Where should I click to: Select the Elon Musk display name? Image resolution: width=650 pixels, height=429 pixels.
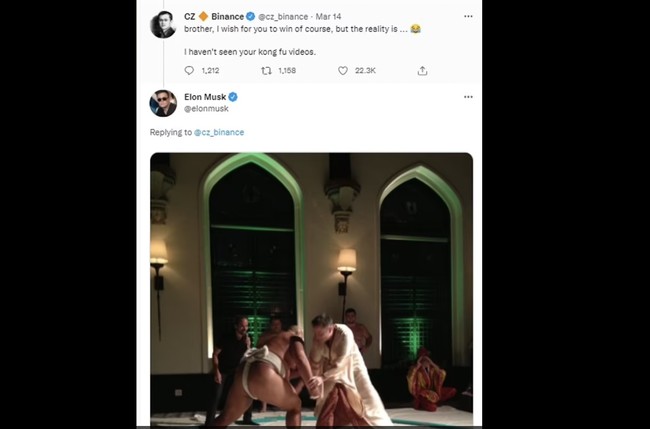[206, 97]
